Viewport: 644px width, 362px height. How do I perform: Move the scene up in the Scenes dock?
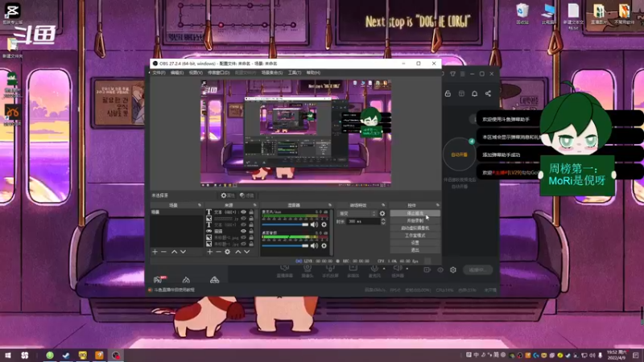[x=174, y=252]
